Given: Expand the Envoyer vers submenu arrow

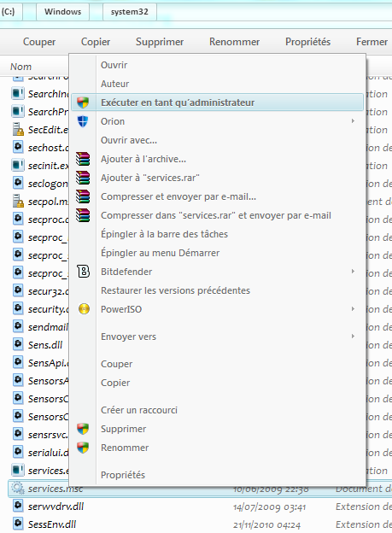Looking at the screenshot, I should click(x=353, y=337).
